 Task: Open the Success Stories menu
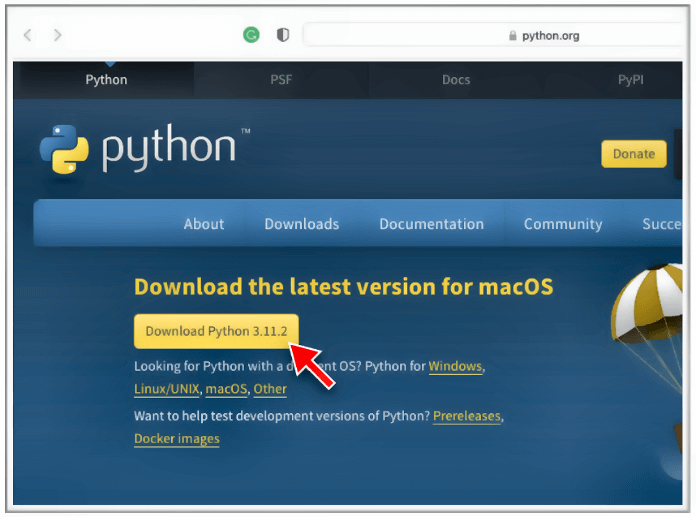point(662,224)
